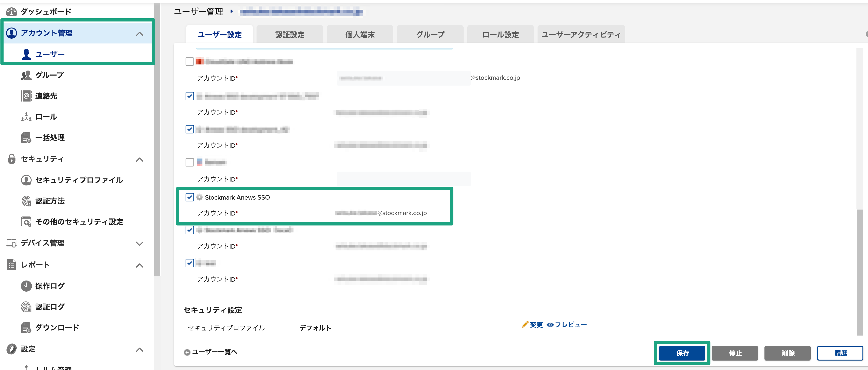Open the Groups people icon

(26, 75)
